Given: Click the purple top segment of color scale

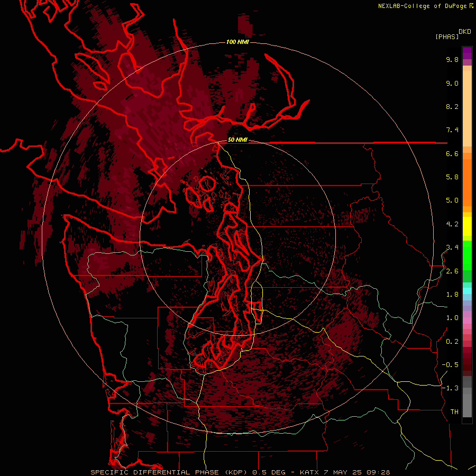Looking at the screenshot, I should 467,53.
